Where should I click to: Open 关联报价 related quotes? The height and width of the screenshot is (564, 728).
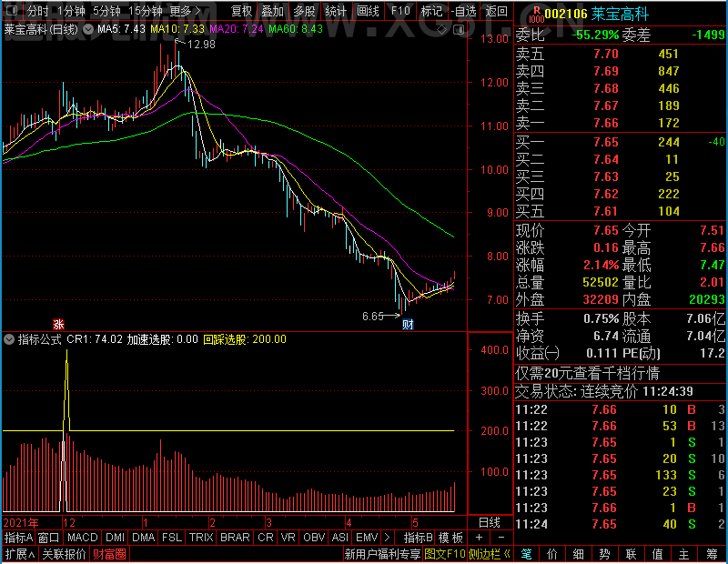click(64, 554)
